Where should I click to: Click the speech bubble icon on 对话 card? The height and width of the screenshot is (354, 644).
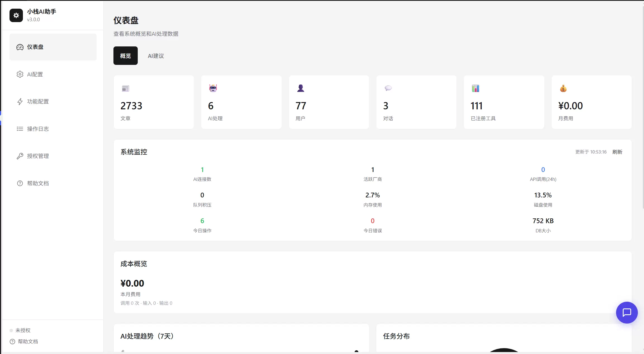pyautogui.click(x=388, y=88)
